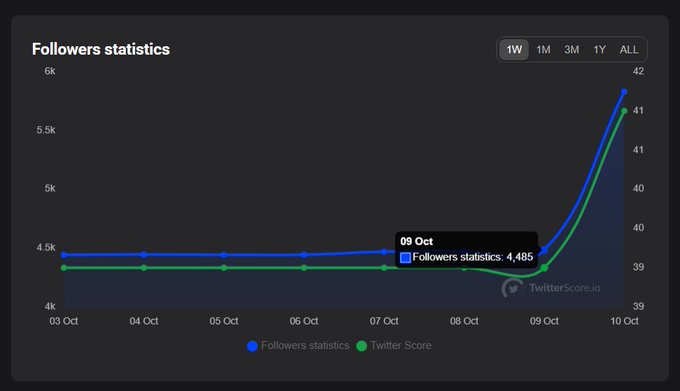The image size is (680, 391).
Task: Click the 5.5k left axis value
Action: pos(46,130)
